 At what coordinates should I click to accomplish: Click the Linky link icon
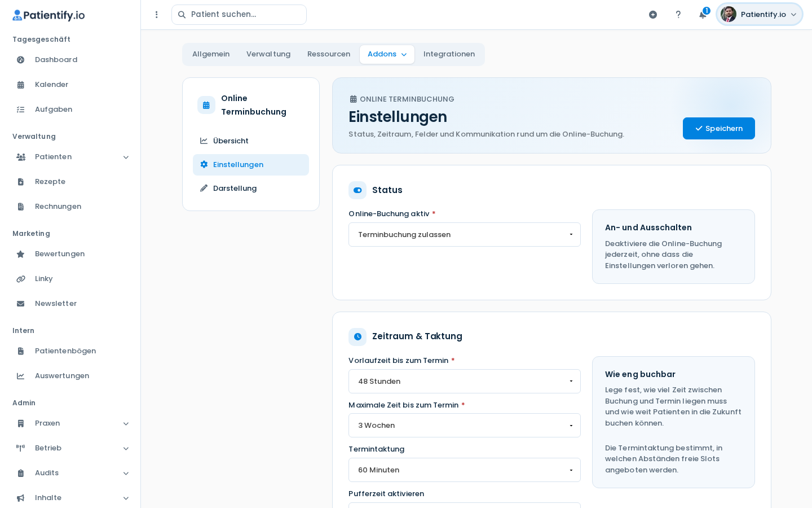(x=21, y=279)
